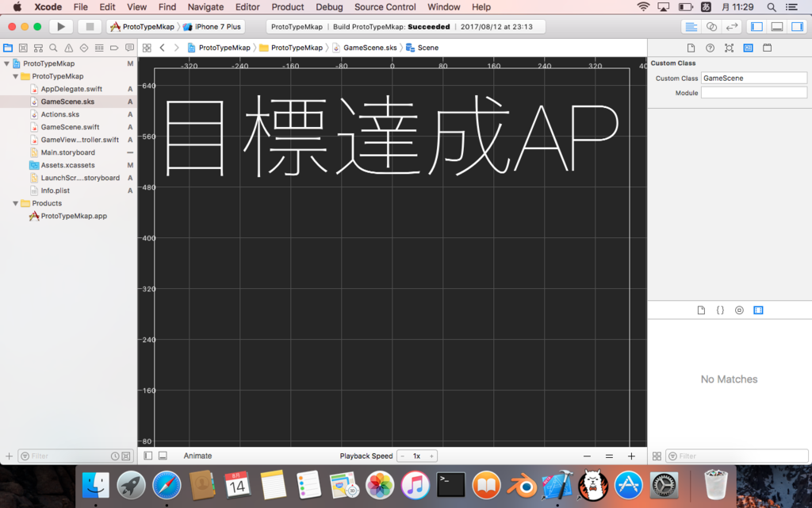Filter navigator by recent files

115,456
